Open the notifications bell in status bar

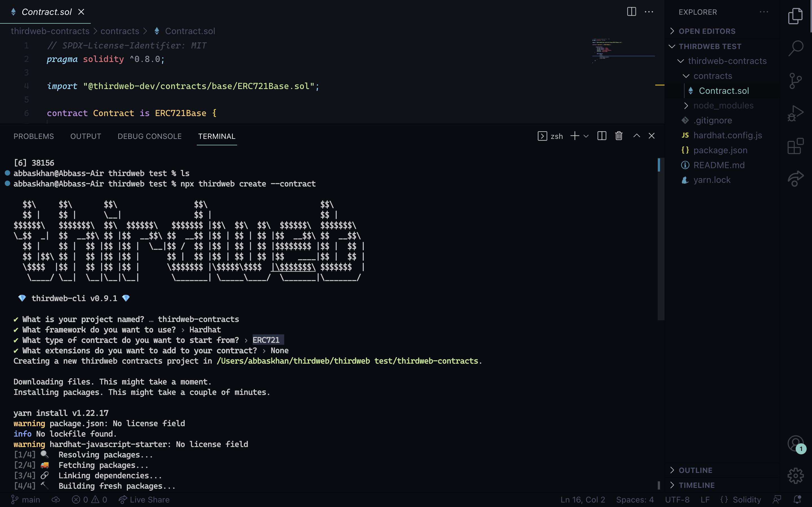point(797,500)
